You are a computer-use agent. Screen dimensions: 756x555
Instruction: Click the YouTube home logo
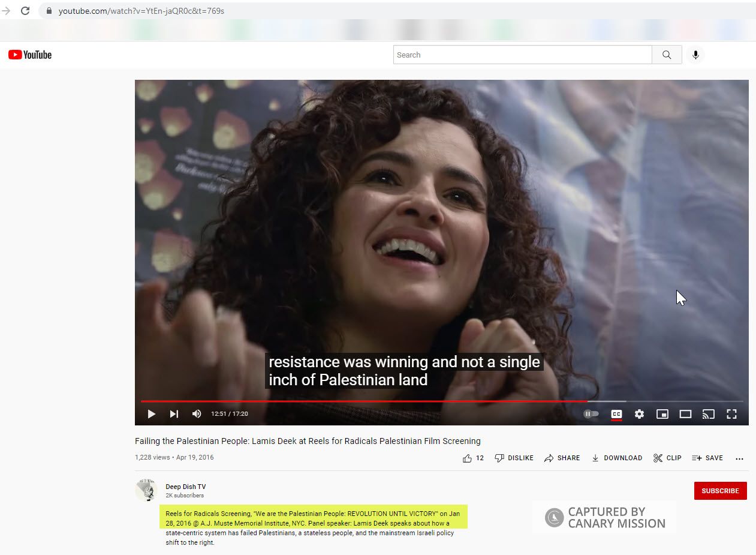(x=30, y=55)
